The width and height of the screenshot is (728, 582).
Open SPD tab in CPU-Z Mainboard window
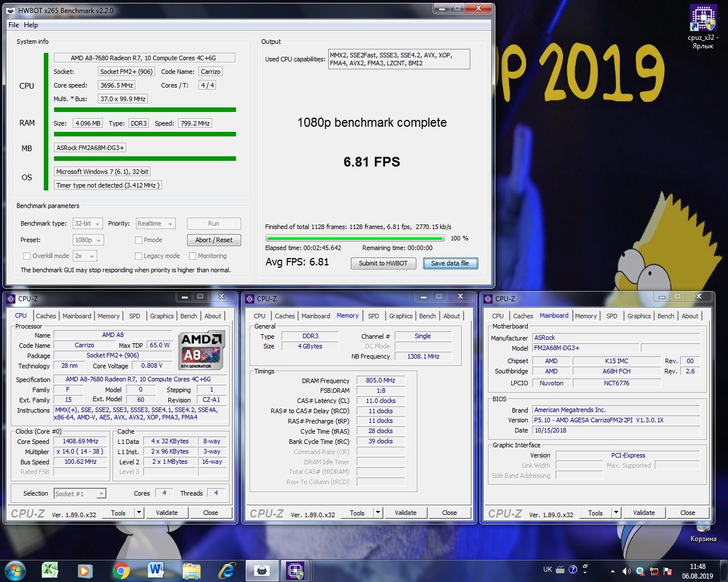(612, 316)
